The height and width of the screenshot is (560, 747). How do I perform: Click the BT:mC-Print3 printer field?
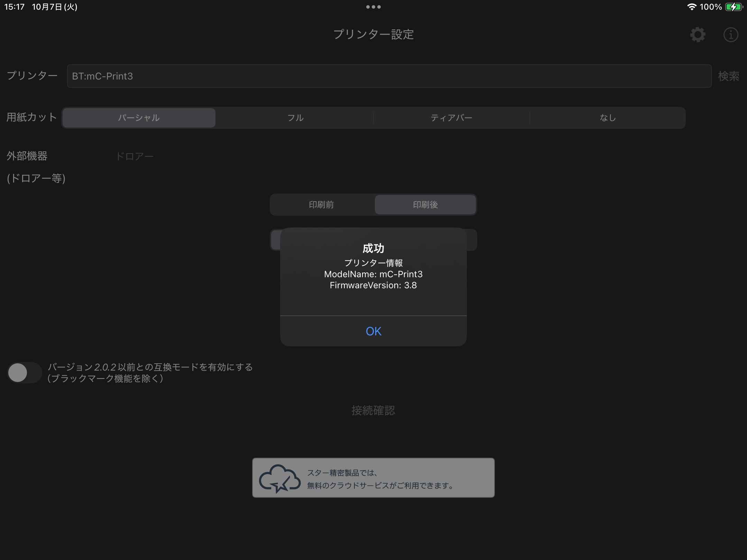(389, 76)
